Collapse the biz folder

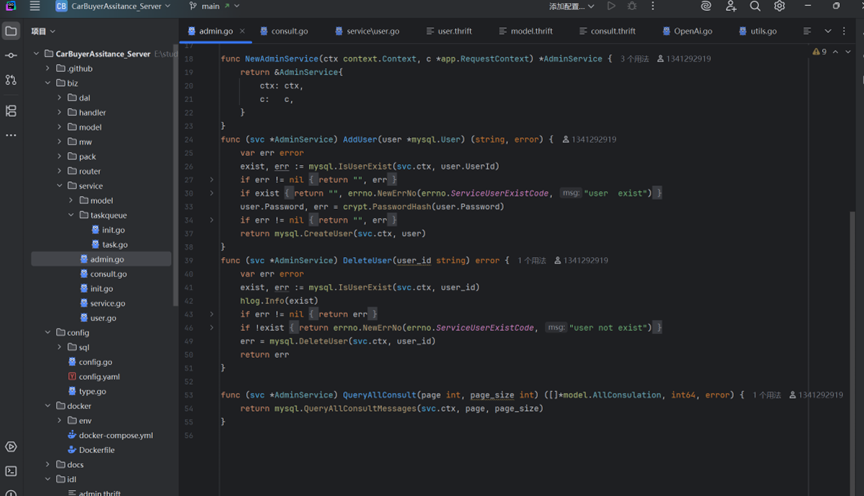click(x=47, y=83)
